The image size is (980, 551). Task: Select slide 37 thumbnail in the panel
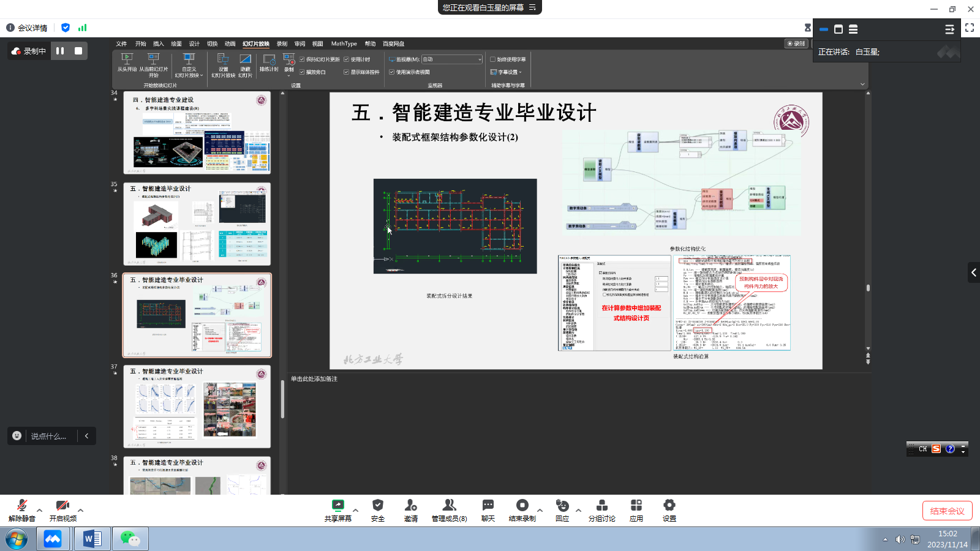tap(197, 407)
